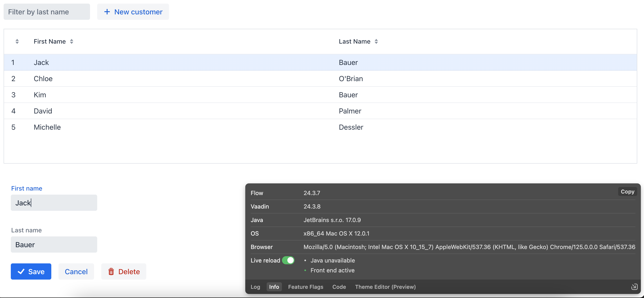Screen dimensions: 644x298
Task: Click the Save button
Action: (x=31, y=271)
